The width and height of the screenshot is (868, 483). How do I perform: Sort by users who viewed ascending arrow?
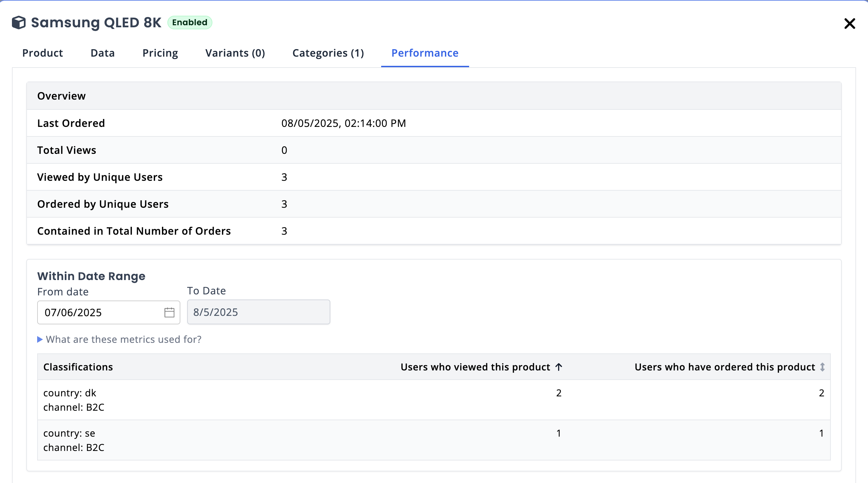(x=559, y=367)
